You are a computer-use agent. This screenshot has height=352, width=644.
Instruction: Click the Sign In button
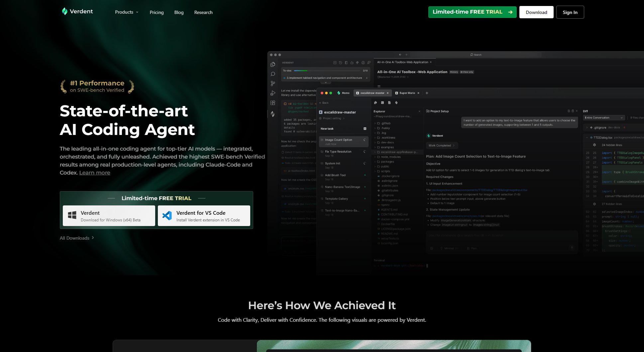pos(570,12)
